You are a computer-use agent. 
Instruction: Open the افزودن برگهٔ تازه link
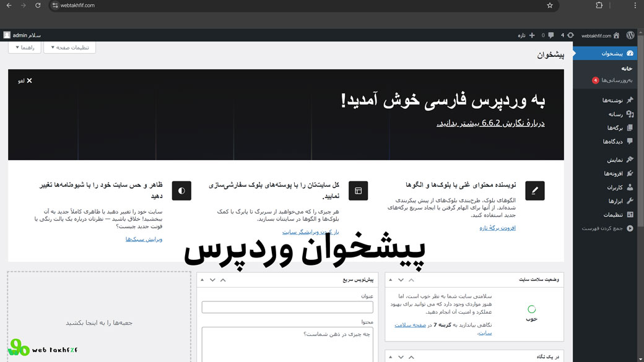tap(497, 228)
